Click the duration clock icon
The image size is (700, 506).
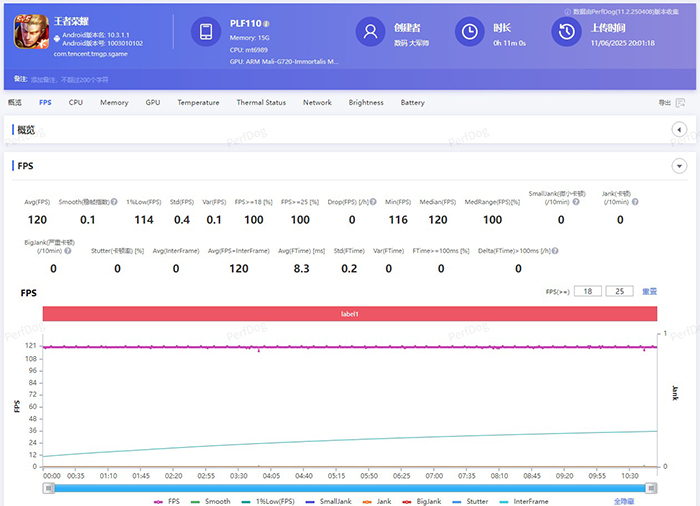point(468,32)
